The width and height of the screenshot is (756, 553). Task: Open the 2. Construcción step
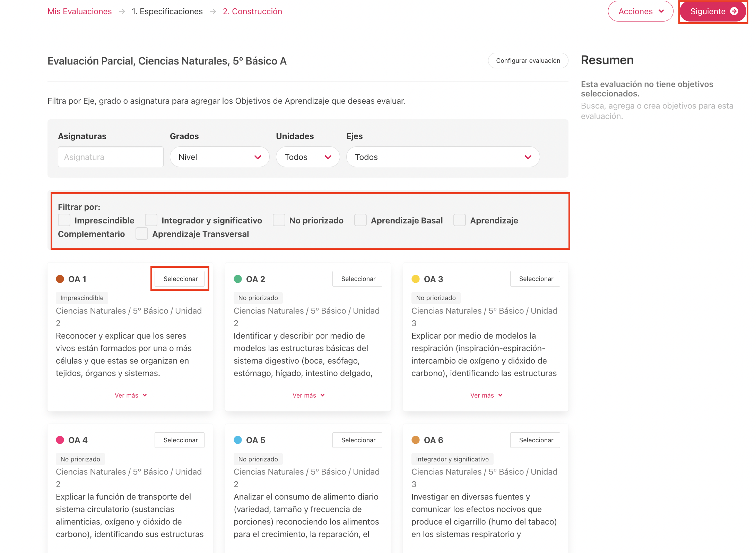tap(252, 11)
